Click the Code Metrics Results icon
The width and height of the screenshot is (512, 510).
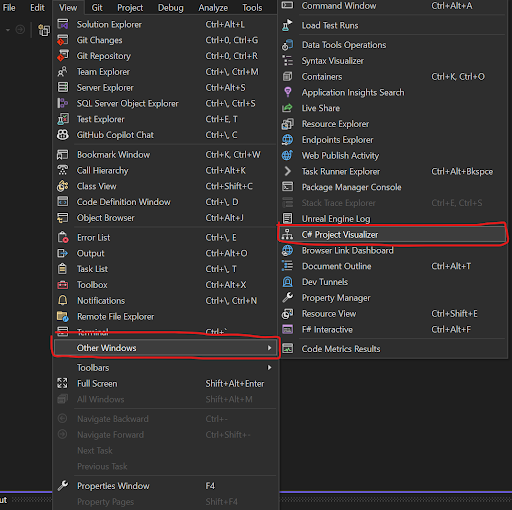tap(287, 349)
